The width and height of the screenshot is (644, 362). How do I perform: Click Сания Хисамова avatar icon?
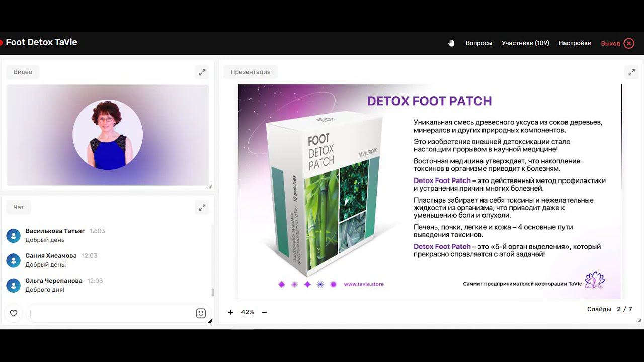point(13,260)
